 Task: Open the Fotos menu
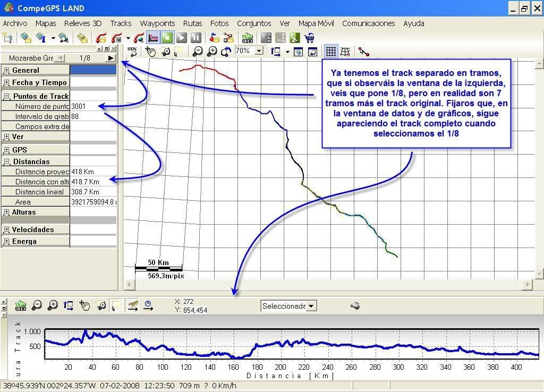pos(219,23)
